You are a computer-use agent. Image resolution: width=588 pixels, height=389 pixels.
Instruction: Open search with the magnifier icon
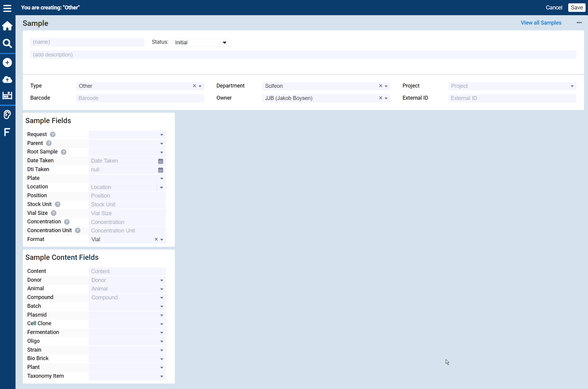[x=7, y=43]
